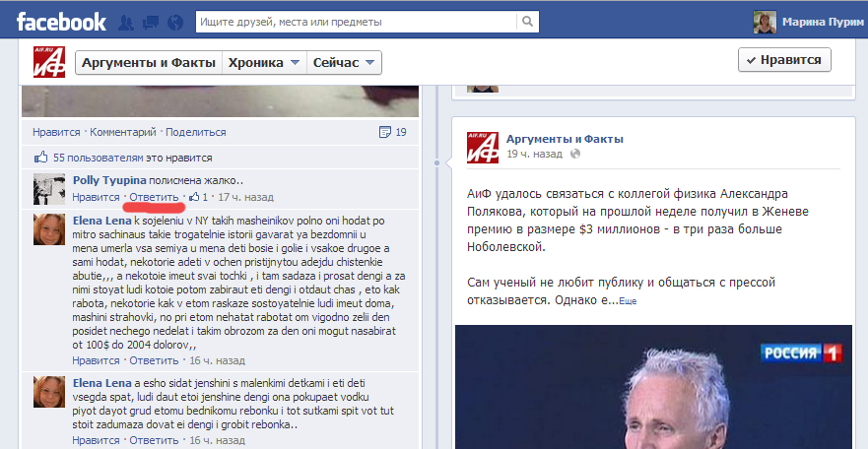Screen dimensions: 868x449
Task: Select the Аргументы и Факты page tab
Action: tap(149, 63)
